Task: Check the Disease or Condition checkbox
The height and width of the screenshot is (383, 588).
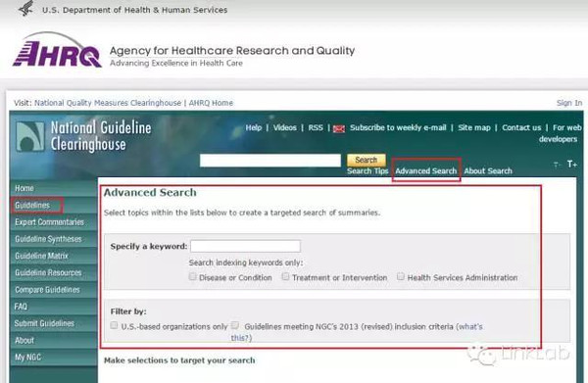Action: click(x=193, y=276)
